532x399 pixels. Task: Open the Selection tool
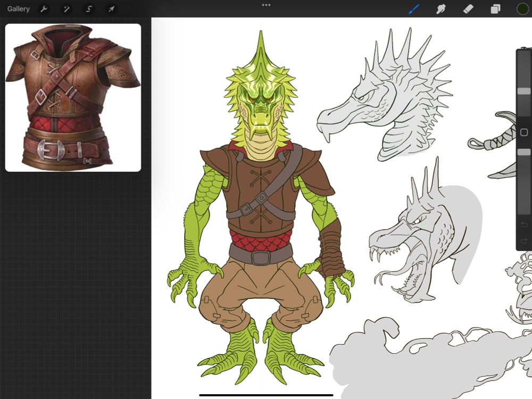pos(89,9)
